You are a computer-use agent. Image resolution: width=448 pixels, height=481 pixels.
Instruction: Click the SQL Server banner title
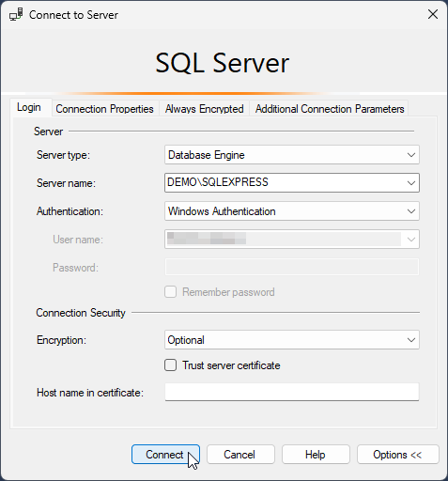pos(223,63)
